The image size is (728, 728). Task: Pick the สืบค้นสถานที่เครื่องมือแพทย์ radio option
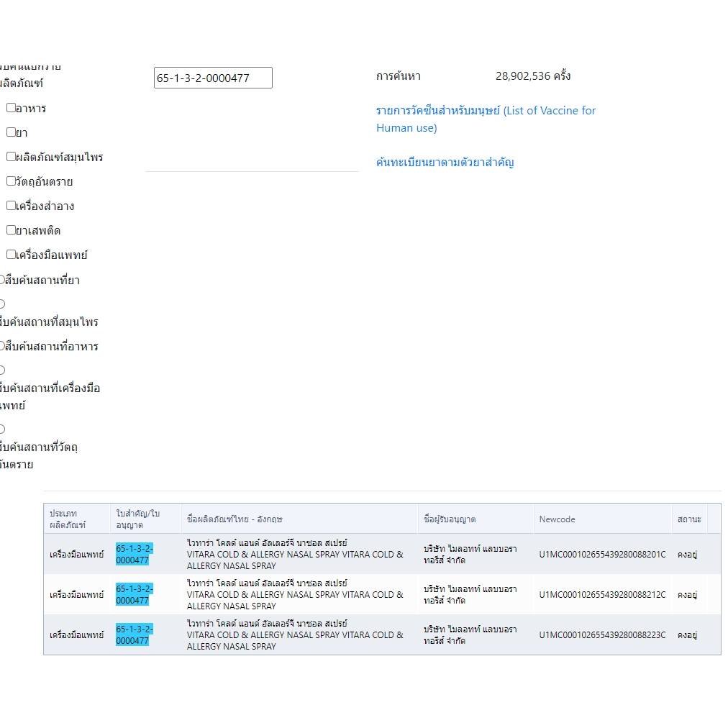(2, 370)
